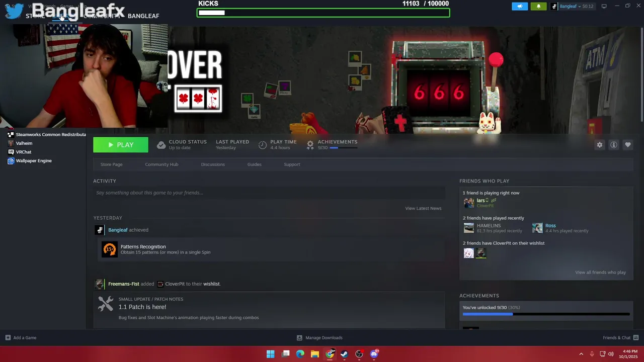Open Friends & Chat panel

coord(620,338)
